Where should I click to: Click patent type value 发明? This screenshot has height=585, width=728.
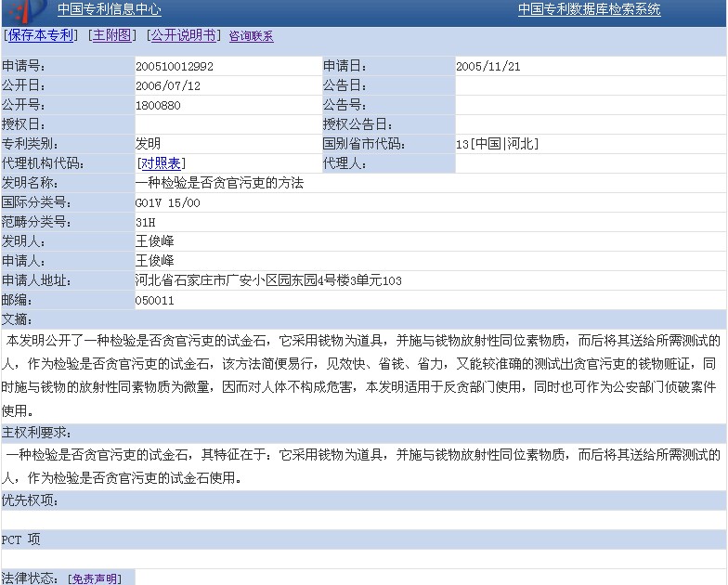tap(149, 144)
